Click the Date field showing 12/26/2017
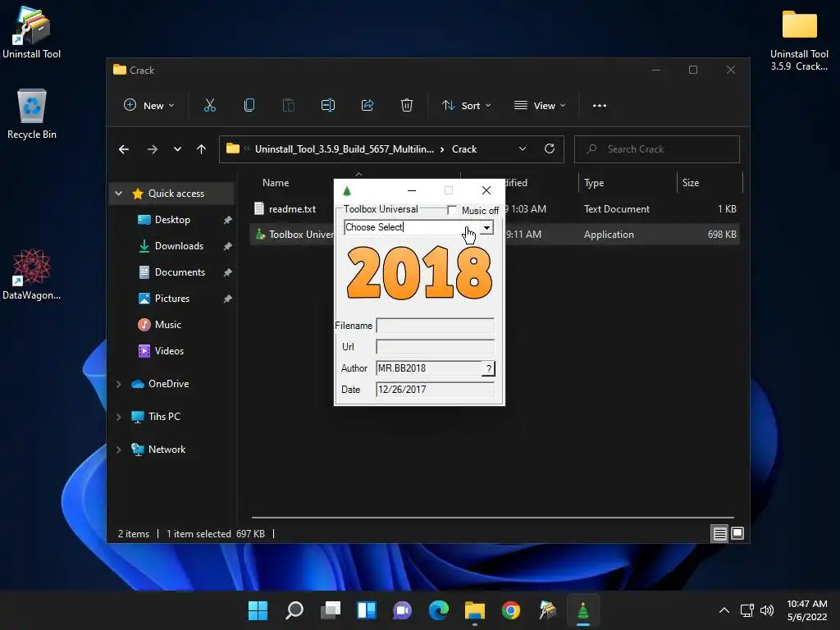Viewport: 840px width, 630px height. pos(435,390)
